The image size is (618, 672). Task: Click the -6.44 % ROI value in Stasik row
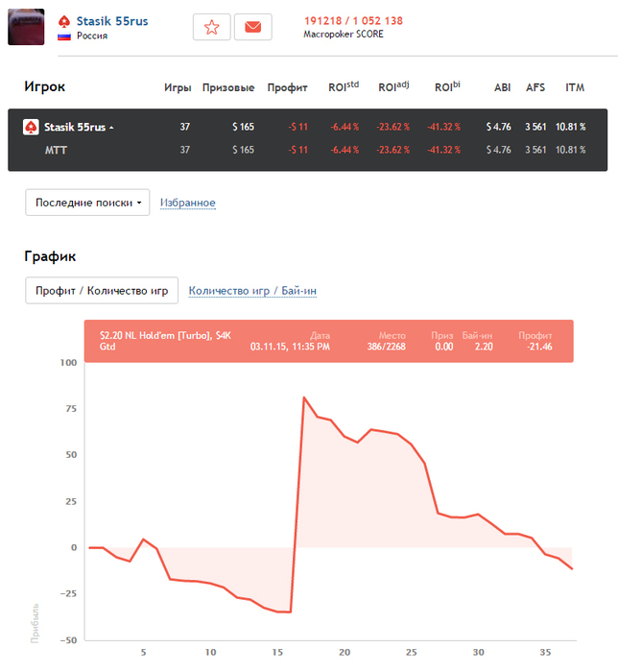point(345,127)
